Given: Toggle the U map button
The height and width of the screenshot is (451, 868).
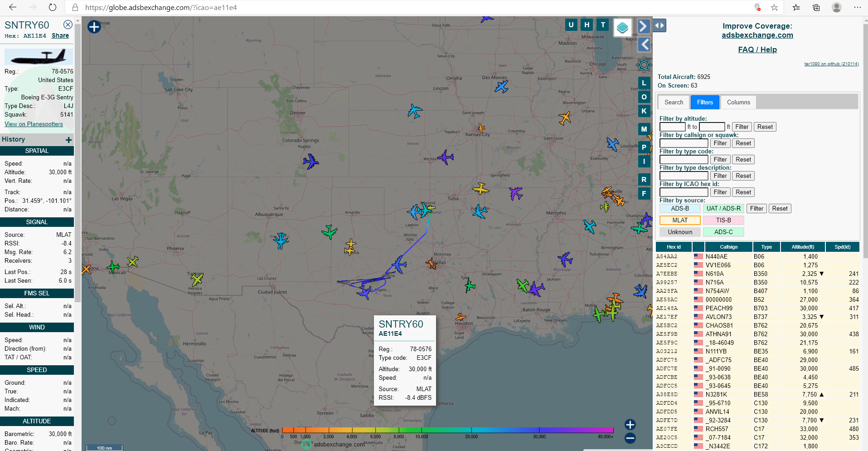Looking at the screenshot, I should (x=571, y=25).
